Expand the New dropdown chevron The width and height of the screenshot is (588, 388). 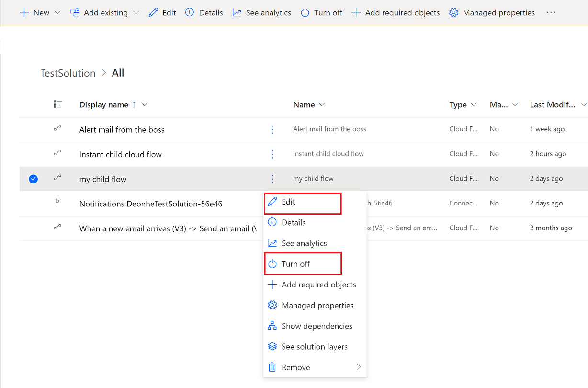point(57,13)
